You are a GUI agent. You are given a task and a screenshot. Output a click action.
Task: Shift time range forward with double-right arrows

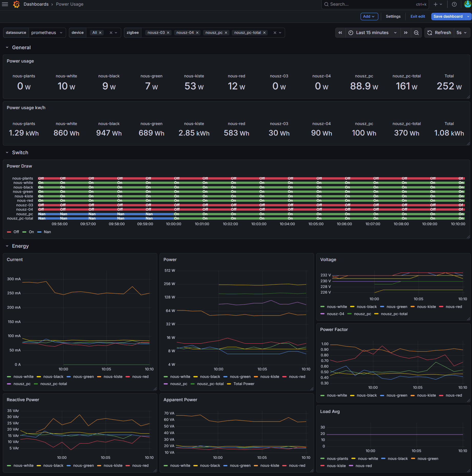[x=406, y=33]
